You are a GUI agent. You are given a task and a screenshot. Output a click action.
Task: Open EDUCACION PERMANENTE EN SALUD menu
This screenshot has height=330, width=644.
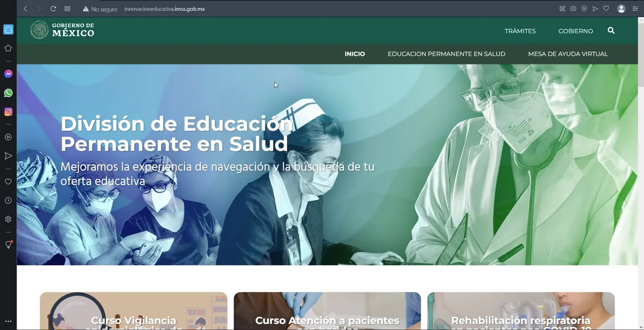pos(446,54)
